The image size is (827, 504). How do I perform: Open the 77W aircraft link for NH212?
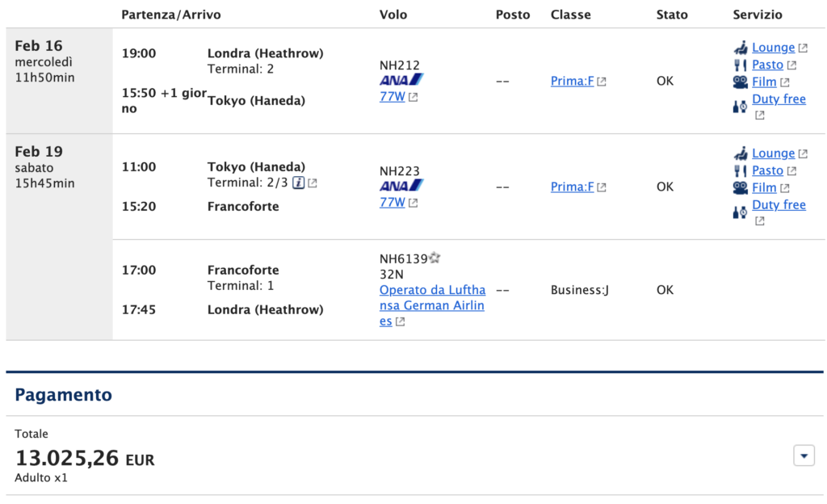(393, 97)
